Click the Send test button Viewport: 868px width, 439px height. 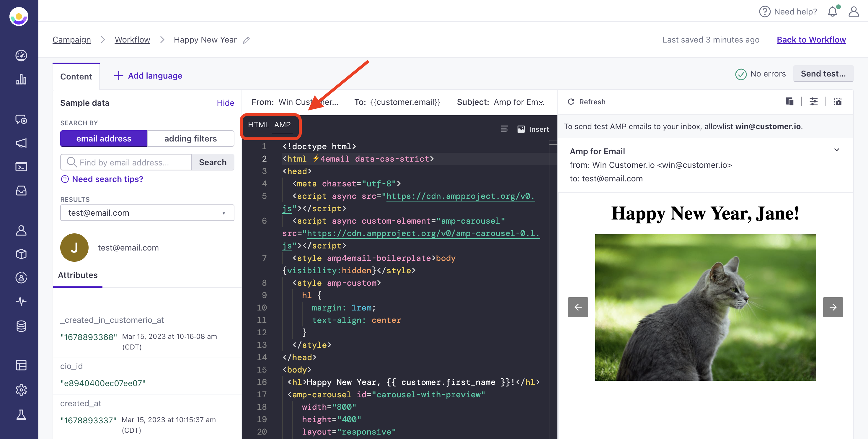tap(823, 74)
